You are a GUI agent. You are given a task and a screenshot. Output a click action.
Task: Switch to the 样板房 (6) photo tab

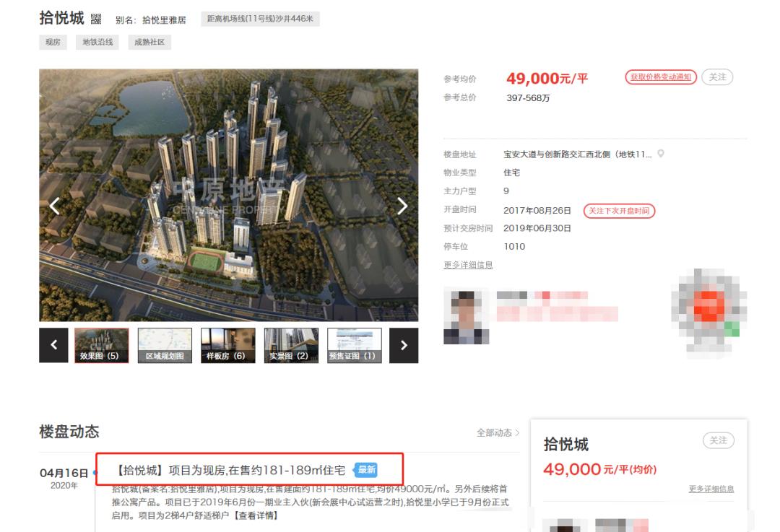click(x=227, y=345)
